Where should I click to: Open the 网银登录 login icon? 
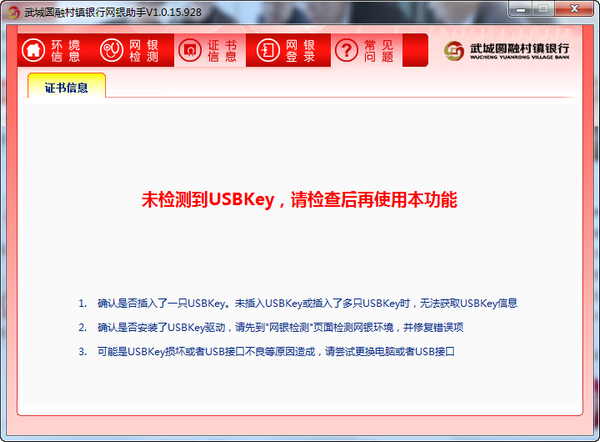268,51
